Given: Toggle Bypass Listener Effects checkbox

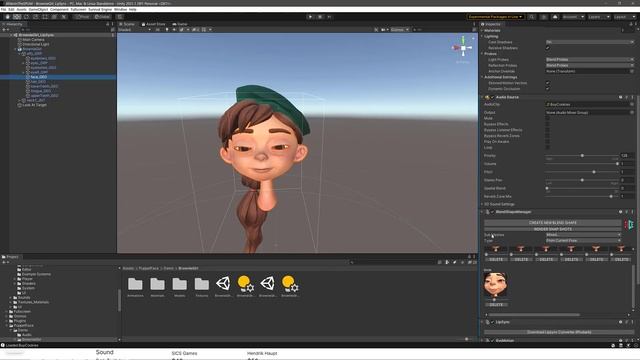Looking at the screenshot, I should (547, 130).
